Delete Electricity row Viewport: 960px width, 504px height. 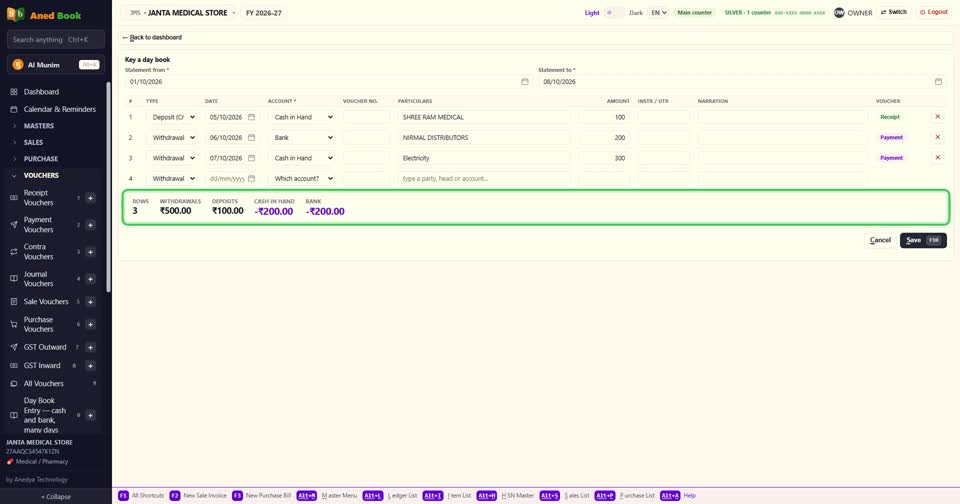pyautogui.click(x=937, y=157)
